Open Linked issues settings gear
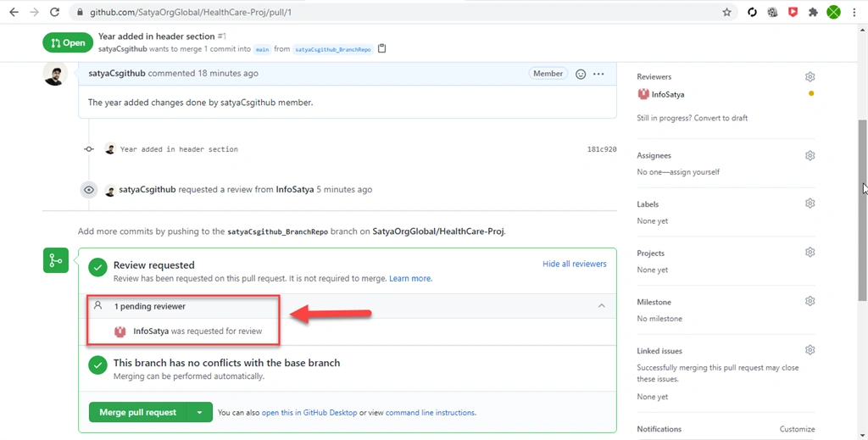Screen dimensions: 868x440 click(x=810, y=350)
